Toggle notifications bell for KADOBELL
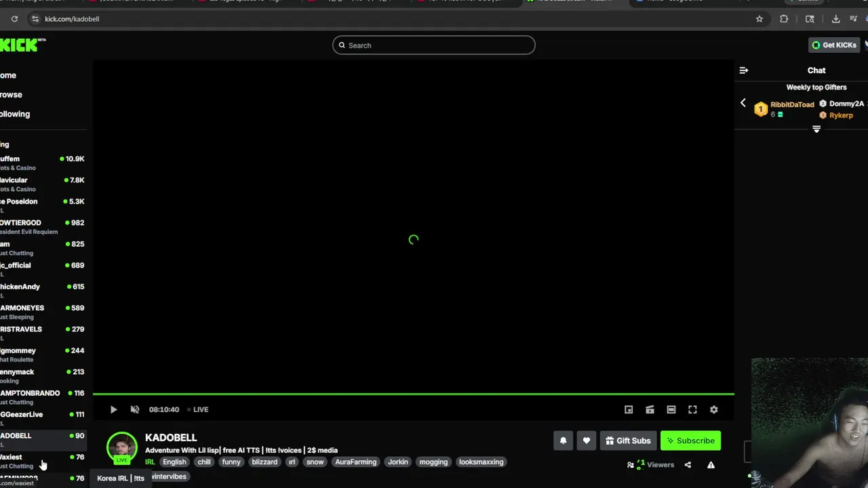Screen dimensions: 868x488 [x=563, y=441]
